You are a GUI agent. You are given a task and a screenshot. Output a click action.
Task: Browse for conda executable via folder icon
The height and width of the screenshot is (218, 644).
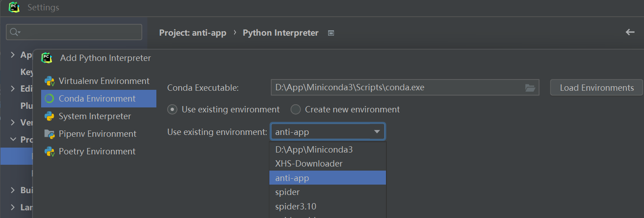click(x=530, y=88)
